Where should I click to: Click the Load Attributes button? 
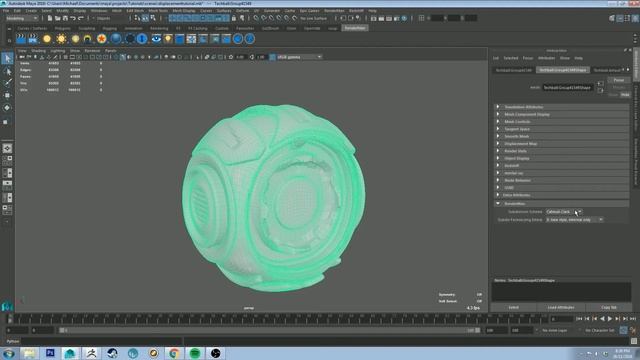click(561, 307)
